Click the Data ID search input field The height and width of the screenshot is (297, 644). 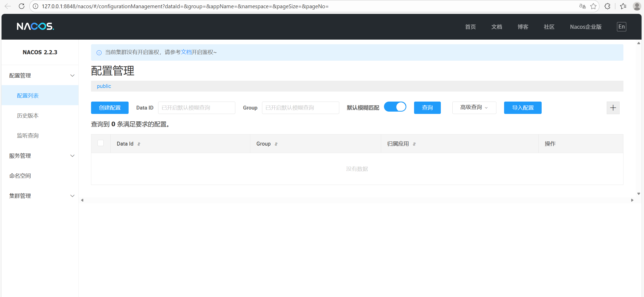point(196,108)
